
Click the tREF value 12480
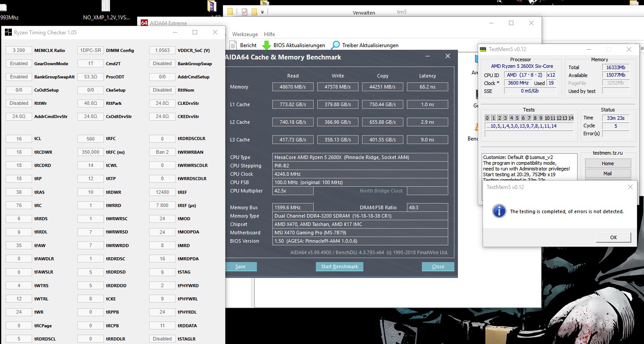pyautogui.click(x=162, y=192)
